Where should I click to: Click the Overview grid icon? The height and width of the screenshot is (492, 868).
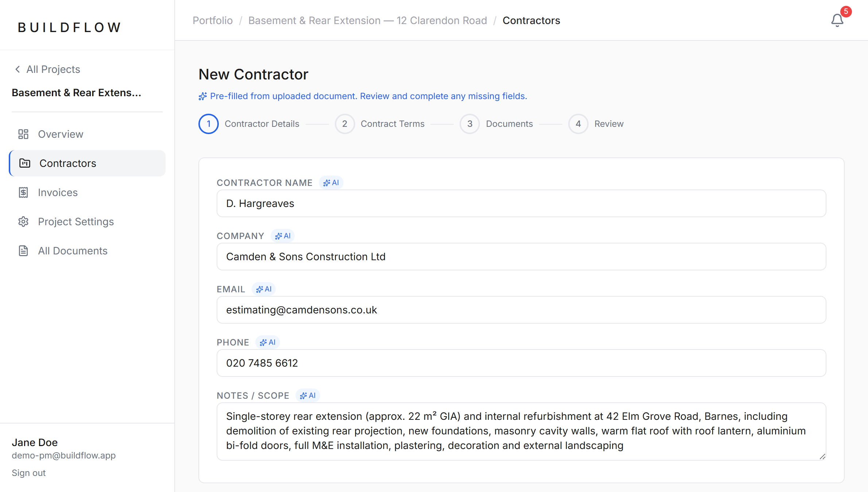[23, 134]
